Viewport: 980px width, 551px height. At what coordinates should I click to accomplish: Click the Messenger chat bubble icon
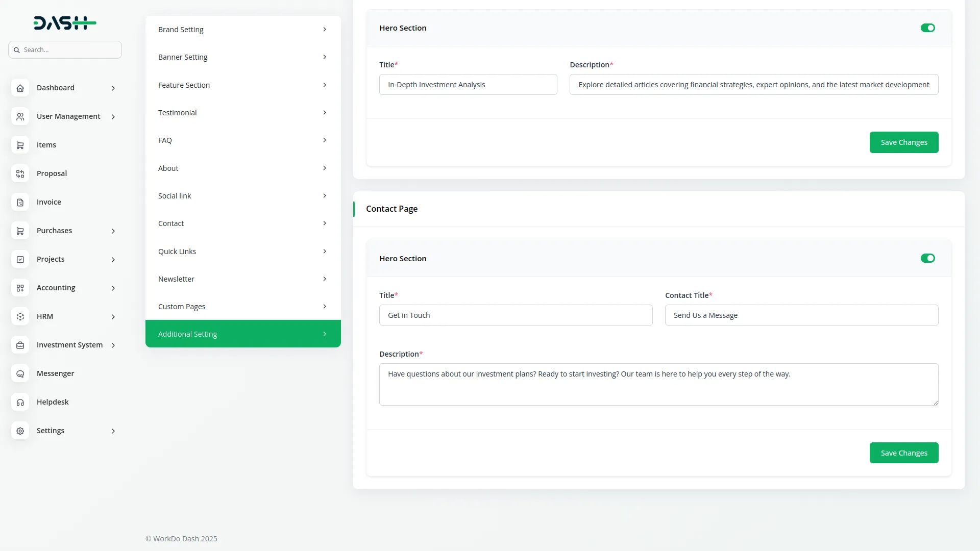(x=20, y=373)
